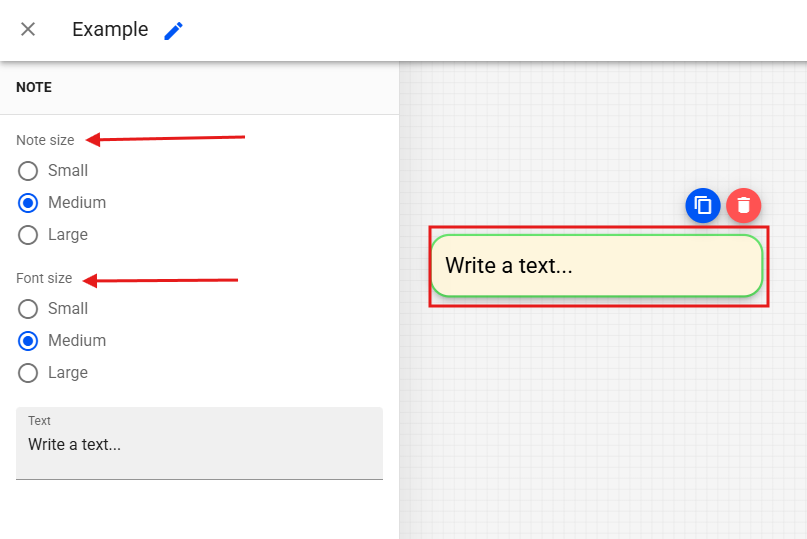
Task: Close the Example editor with the X
Action: (28, 29)
